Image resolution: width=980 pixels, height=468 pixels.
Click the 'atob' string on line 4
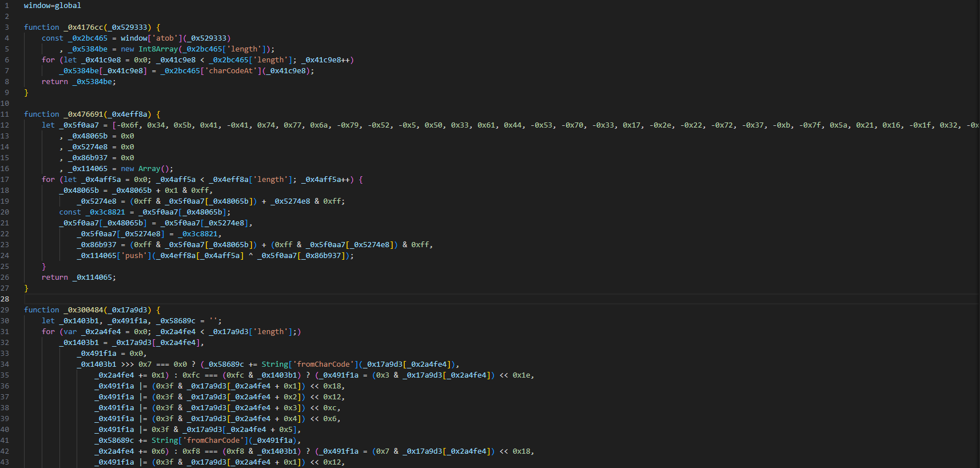(165, 38)
